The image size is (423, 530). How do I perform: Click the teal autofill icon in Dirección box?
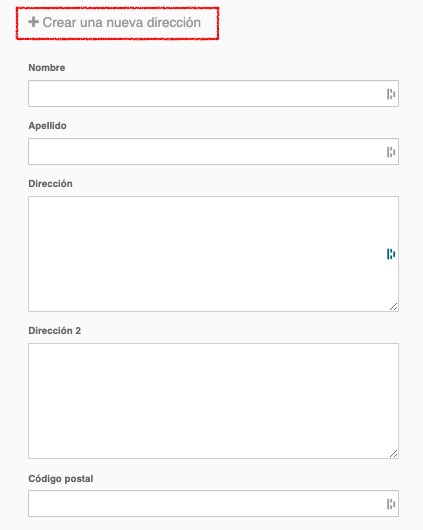391,254
